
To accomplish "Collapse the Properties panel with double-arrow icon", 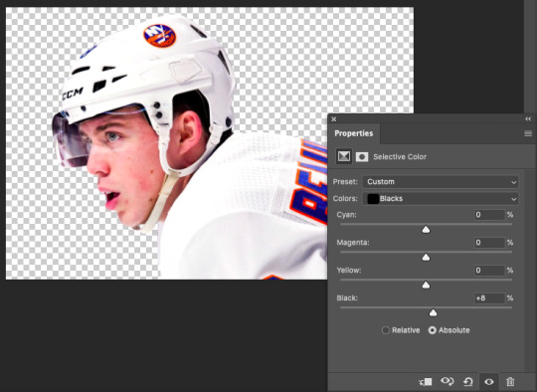I will point(528,119).
